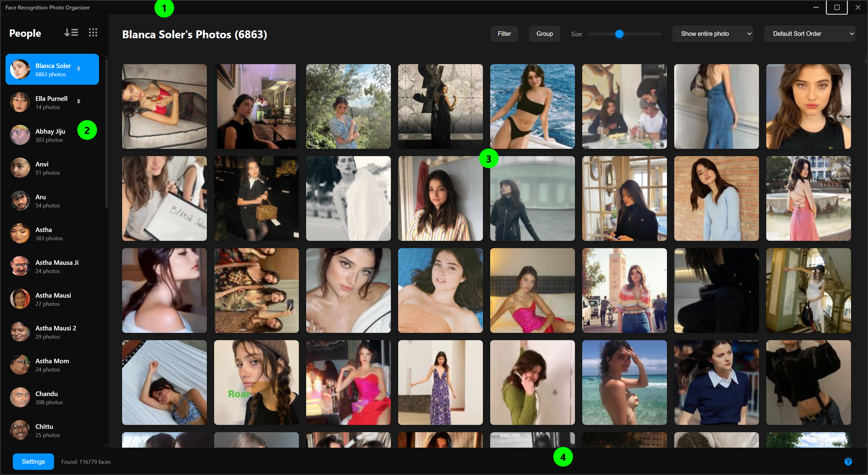Click the Blanca Soler's Photos (6863) heading
Viewport: 868px width, 475px height.
point(194,34)
